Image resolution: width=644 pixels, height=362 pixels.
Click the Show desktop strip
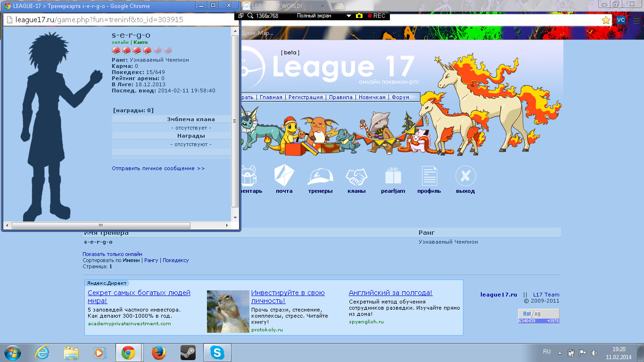pyautogui.click(x=641, y=353)
